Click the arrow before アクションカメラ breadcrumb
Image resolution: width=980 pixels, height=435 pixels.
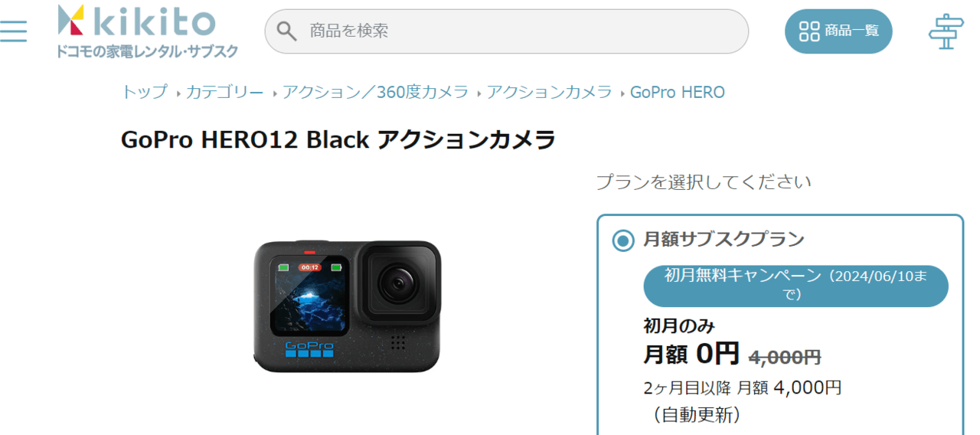(479, 93)
